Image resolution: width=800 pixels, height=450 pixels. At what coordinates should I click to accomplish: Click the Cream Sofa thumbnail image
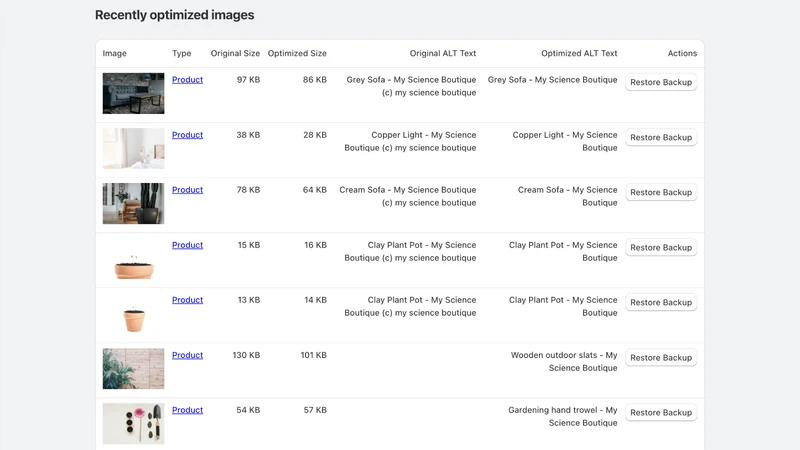(x=133, y=204)
